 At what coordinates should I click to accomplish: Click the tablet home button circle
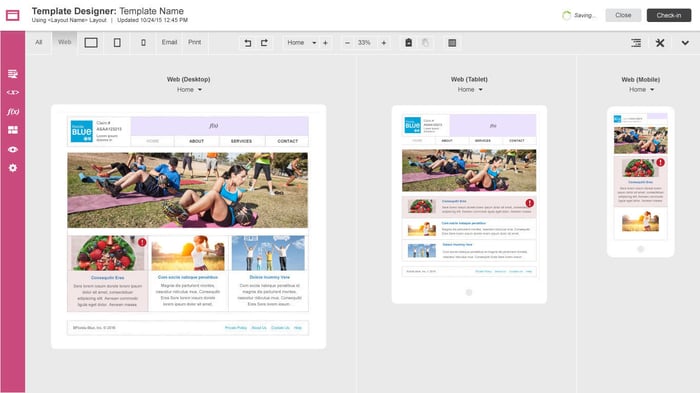pyautogui.click(x=469, y=293)
